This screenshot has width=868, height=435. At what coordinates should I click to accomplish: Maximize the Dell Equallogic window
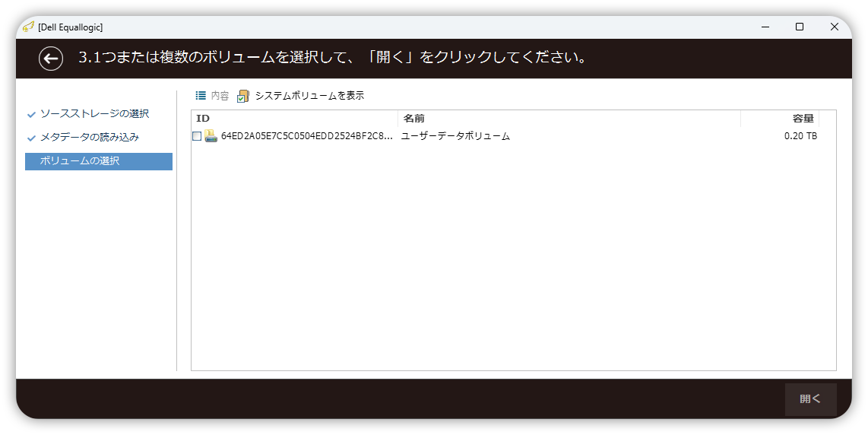[800, 27]
